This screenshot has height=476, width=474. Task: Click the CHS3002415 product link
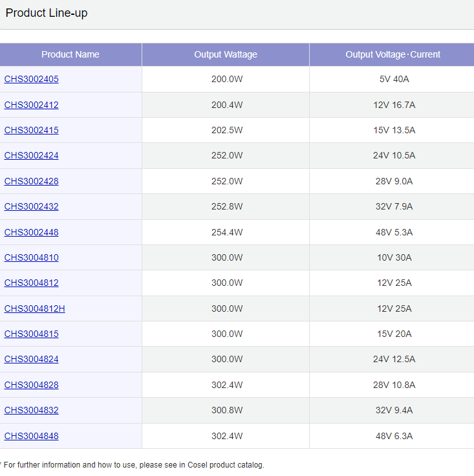(x=31, y=130)
